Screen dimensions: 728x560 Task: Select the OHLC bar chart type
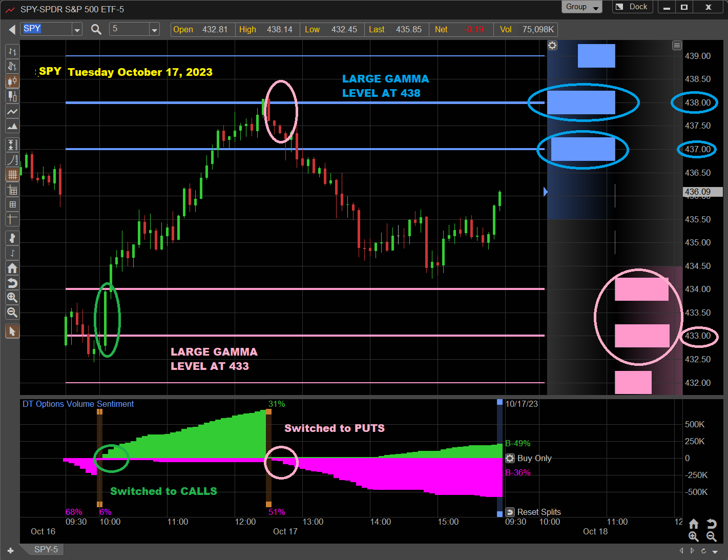[x=12, y=51]
